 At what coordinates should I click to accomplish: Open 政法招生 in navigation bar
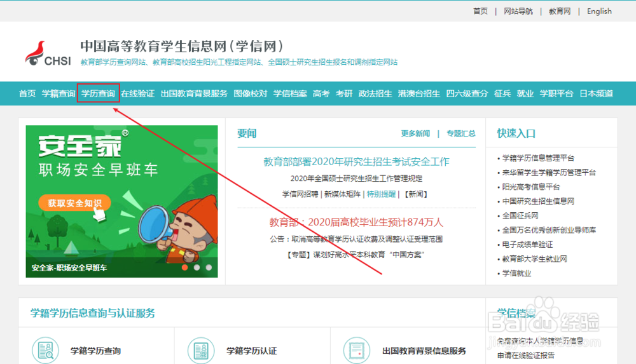375,93
